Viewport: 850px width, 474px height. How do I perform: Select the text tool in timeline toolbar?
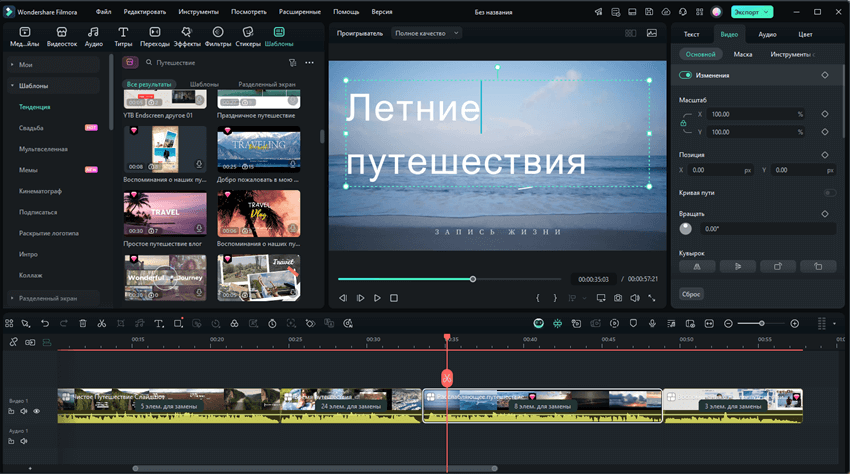tap(158, 323)
